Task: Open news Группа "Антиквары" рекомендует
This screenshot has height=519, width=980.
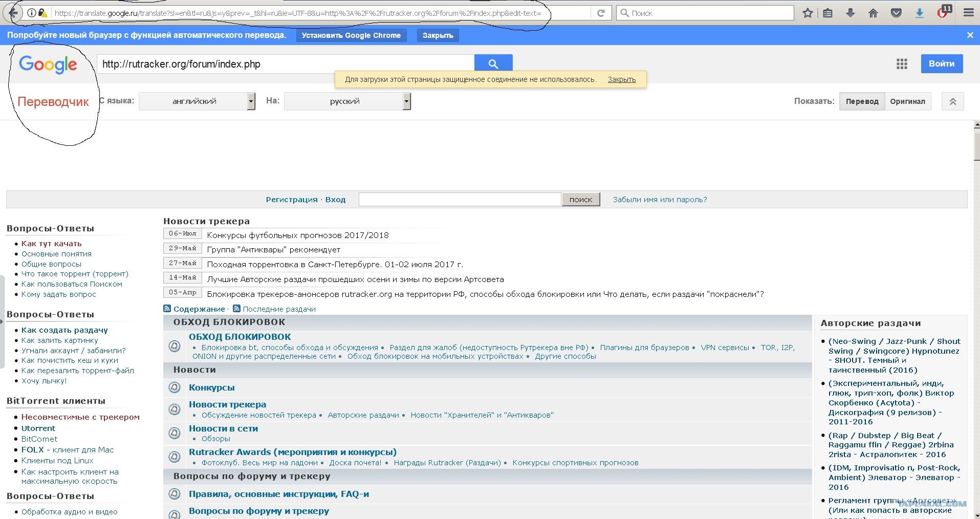Action: 274,250
